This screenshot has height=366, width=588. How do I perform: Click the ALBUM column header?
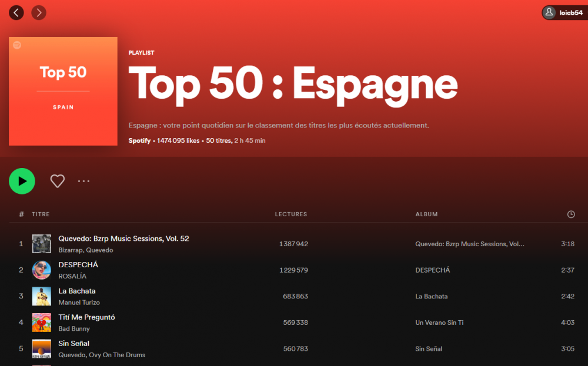pyautogui.click(x=426, y=214)
